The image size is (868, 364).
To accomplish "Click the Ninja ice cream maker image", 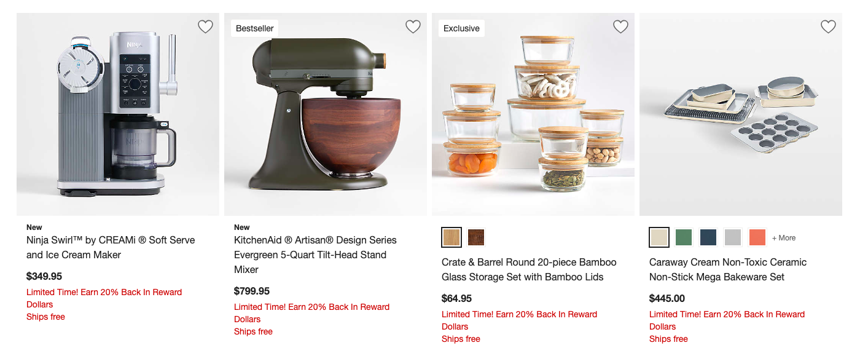I will coord(117,114).
